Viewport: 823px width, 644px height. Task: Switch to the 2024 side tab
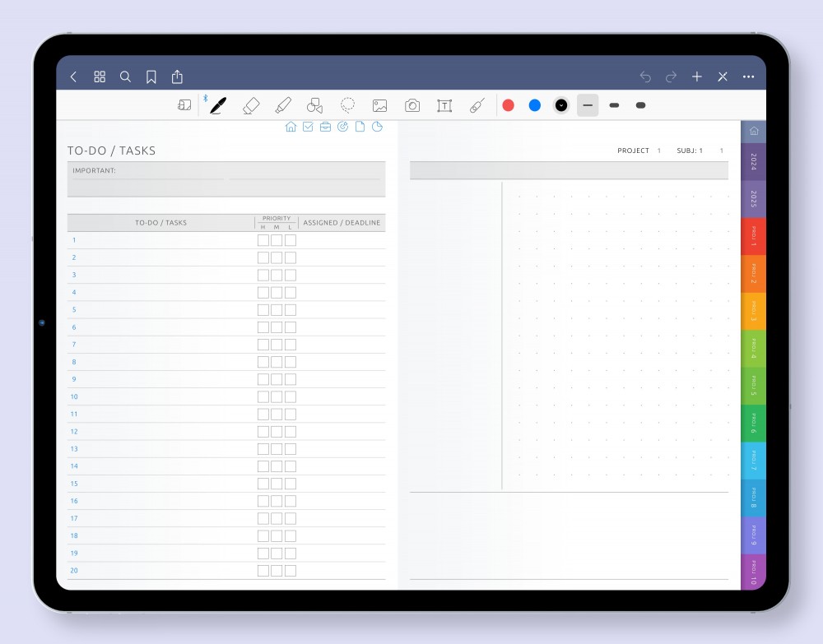[754, 161]
